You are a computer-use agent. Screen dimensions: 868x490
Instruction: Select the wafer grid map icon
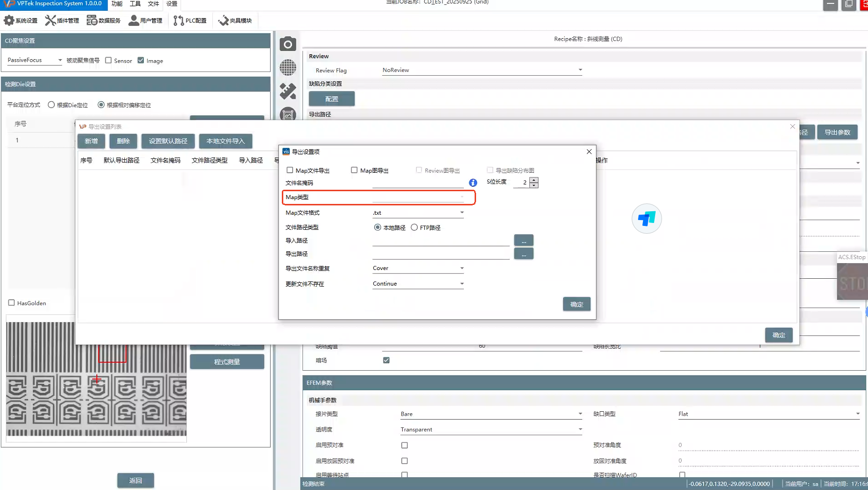click(288, 67)
